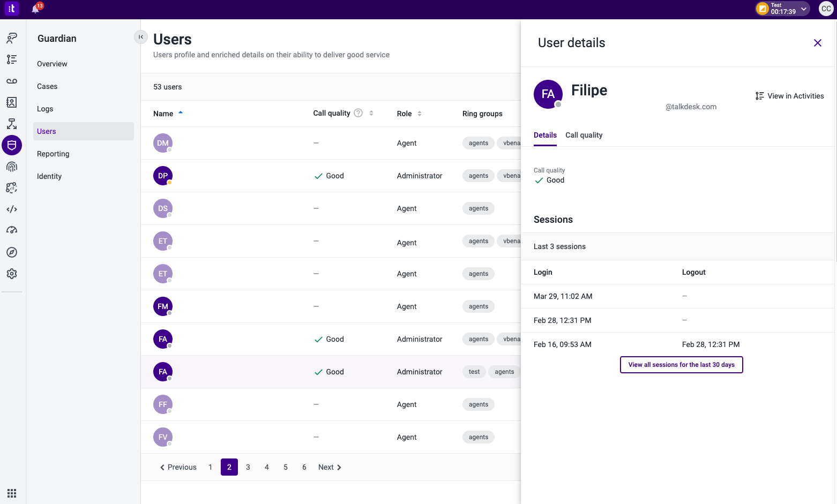Open the compass explore icon in sidebar

pyautogui.click(x=12, y=252)
